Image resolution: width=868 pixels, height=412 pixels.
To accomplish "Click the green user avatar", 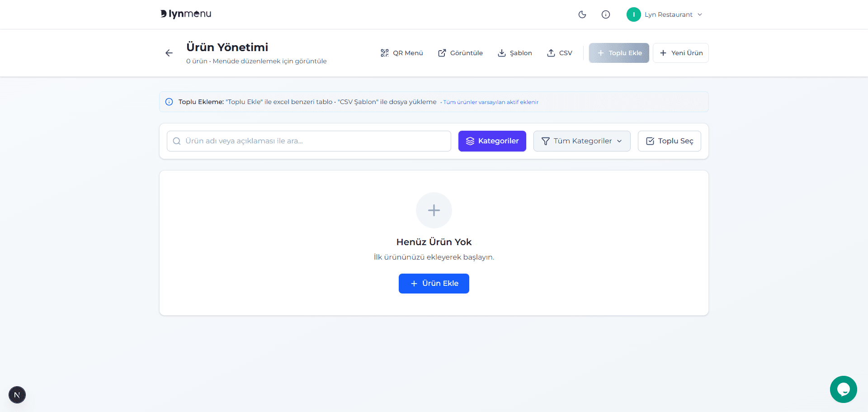I will point(634,14).
